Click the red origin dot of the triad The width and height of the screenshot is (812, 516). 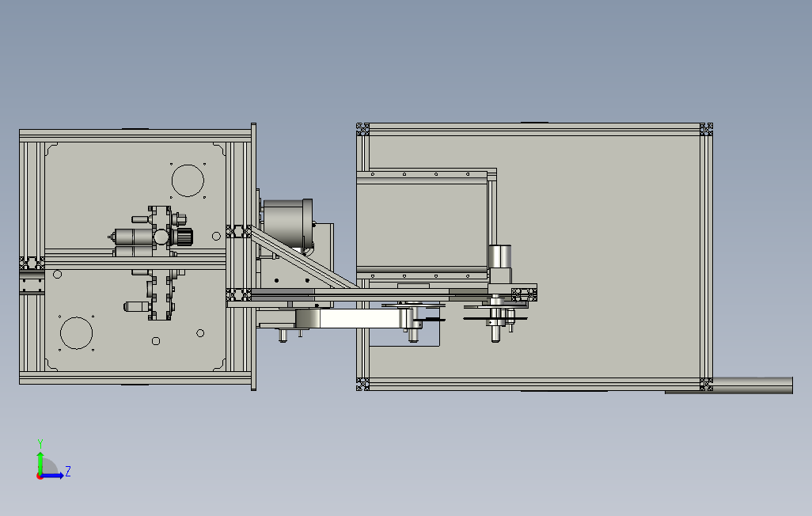click(40, 476)
